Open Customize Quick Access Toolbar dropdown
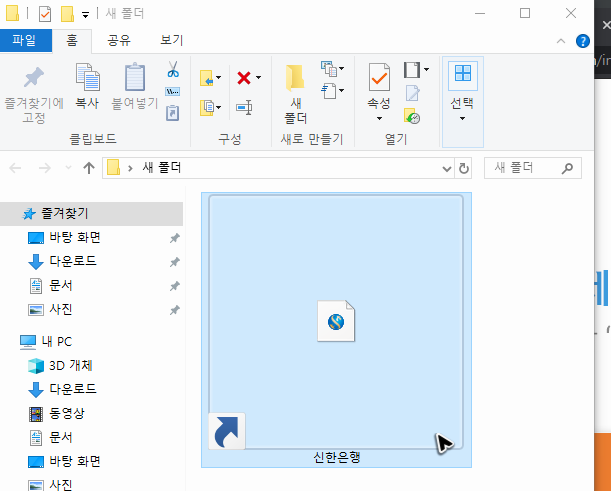611x491 pixels. coord(85,15)
